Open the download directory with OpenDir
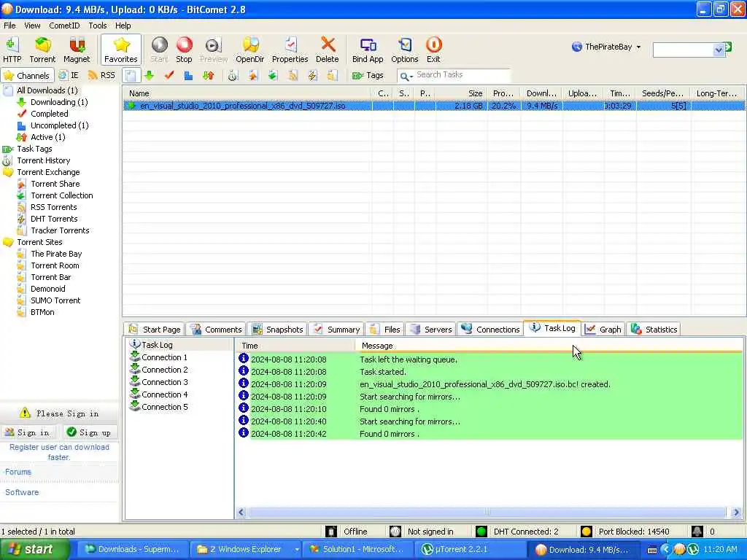This screenshot has width=747, height=560. [250, 50]
